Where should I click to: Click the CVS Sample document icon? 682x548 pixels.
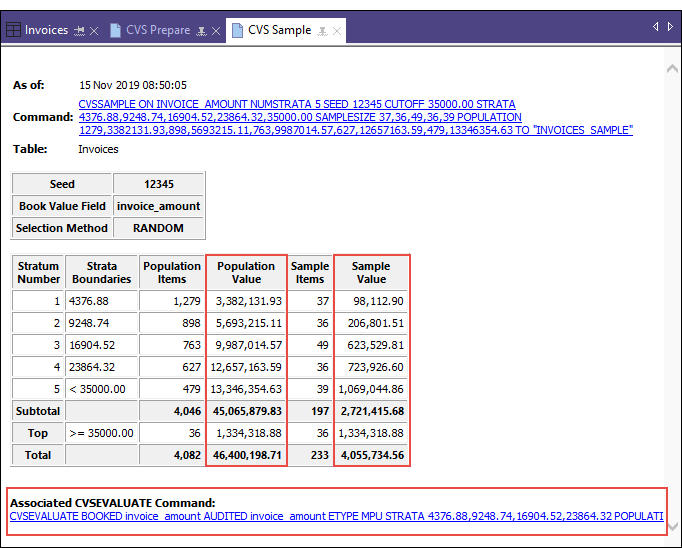tap(237, 30)
